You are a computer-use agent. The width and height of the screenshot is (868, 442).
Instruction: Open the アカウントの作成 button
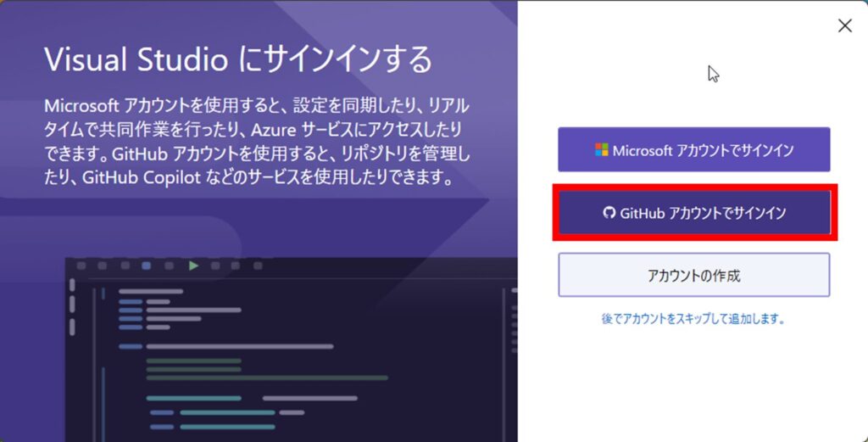[693, 275]
